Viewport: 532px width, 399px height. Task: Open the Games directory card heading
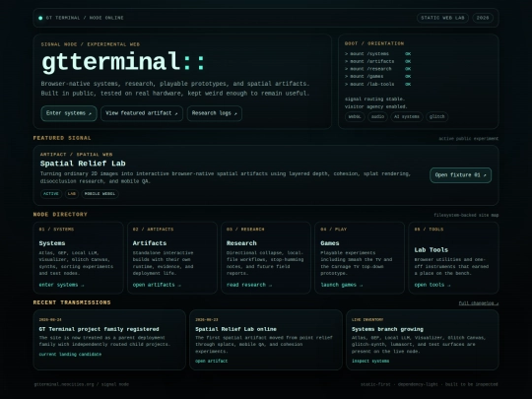[x=330, y=243]
